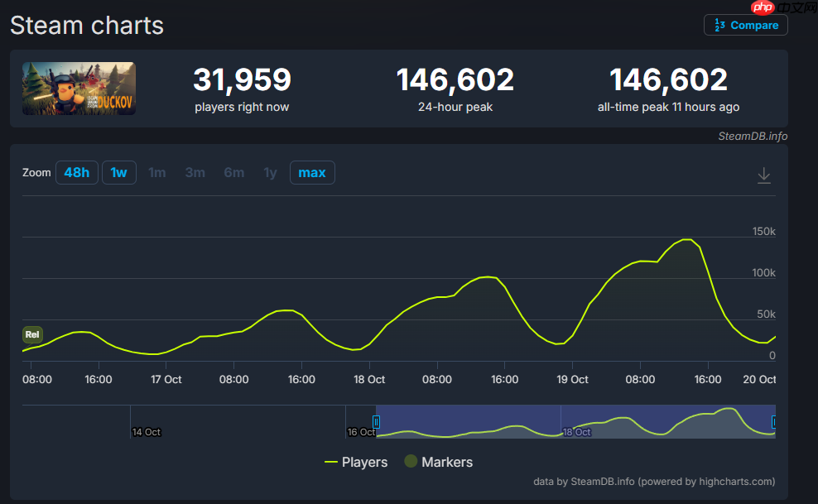Choose the 1y zoom option
This screenshot has width=818, height=504.
click(270, 173)
